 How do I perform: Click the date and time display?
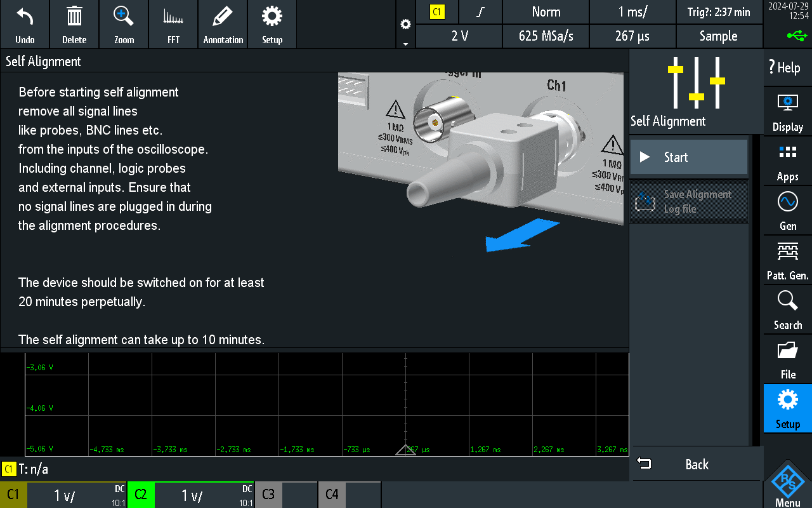pyautogui.click(x=788, y=11)
